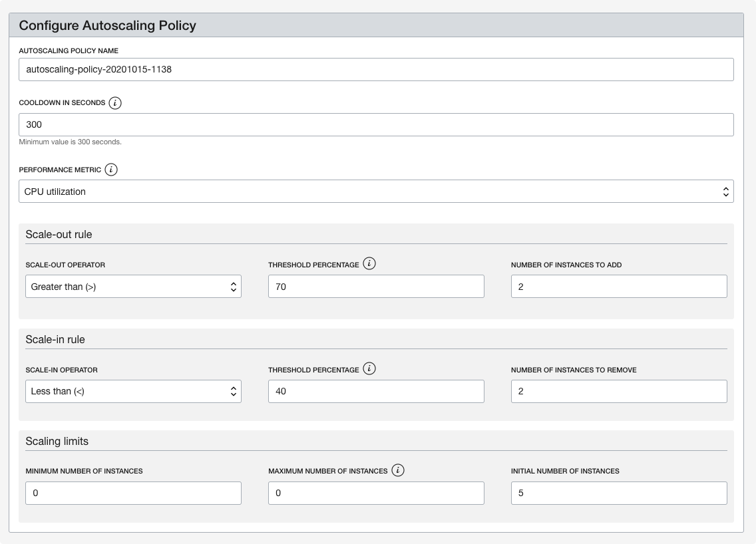Click the Autoscaling Policy Name field

376,69
